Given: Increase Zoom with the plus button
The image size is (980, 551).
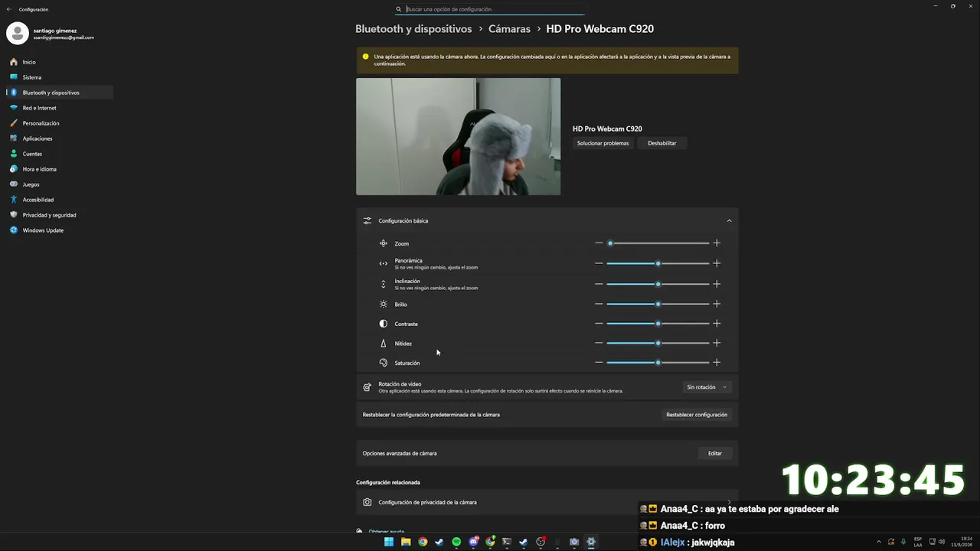Looking at the screenshot, I should pos(717,243).
